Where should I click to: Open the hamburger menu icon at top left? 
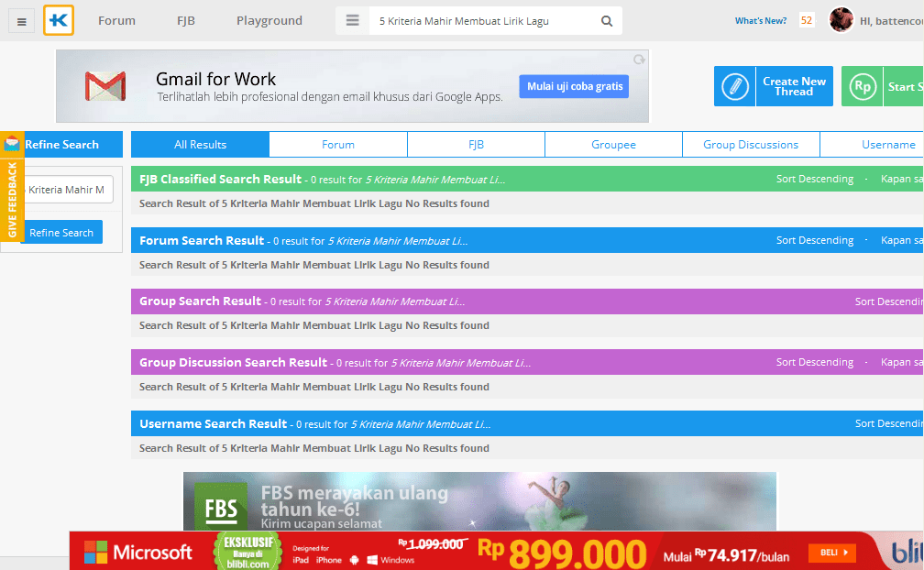pos(22,22)
